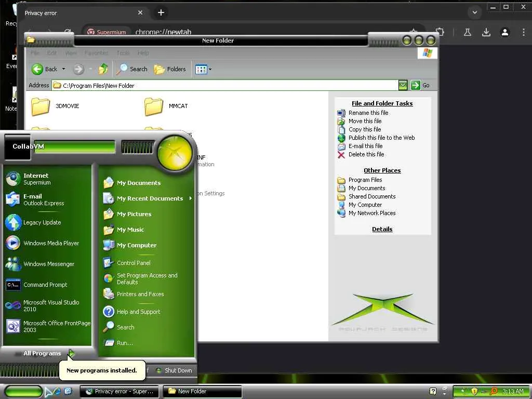Viewport: 532px width, 399px height.
Task: Open Microsoft Office FrontPage 2003
Action: 47,326
